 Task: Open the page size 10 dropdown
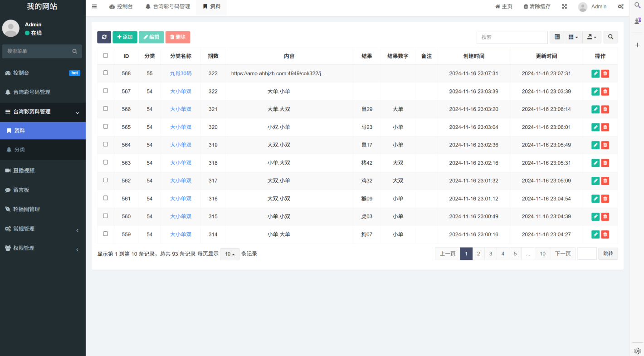(230, 254)
